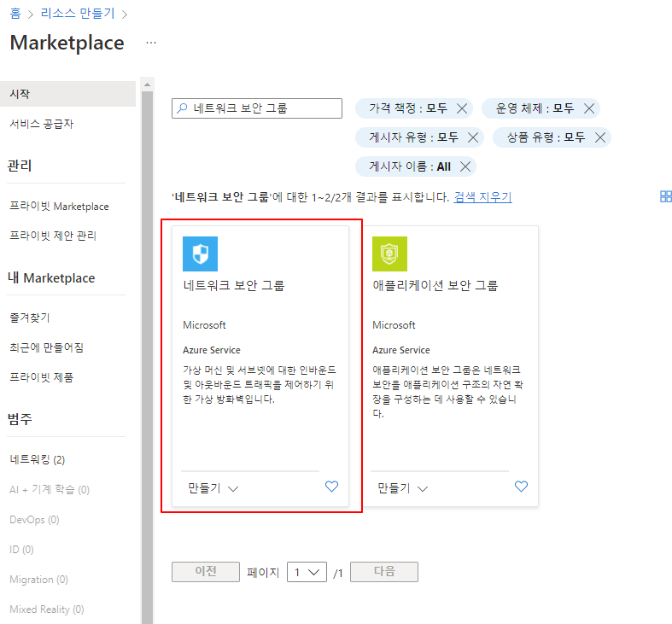Click the sidebar scrollbar up arrow
672x624 pixels.
click(147, 85)
